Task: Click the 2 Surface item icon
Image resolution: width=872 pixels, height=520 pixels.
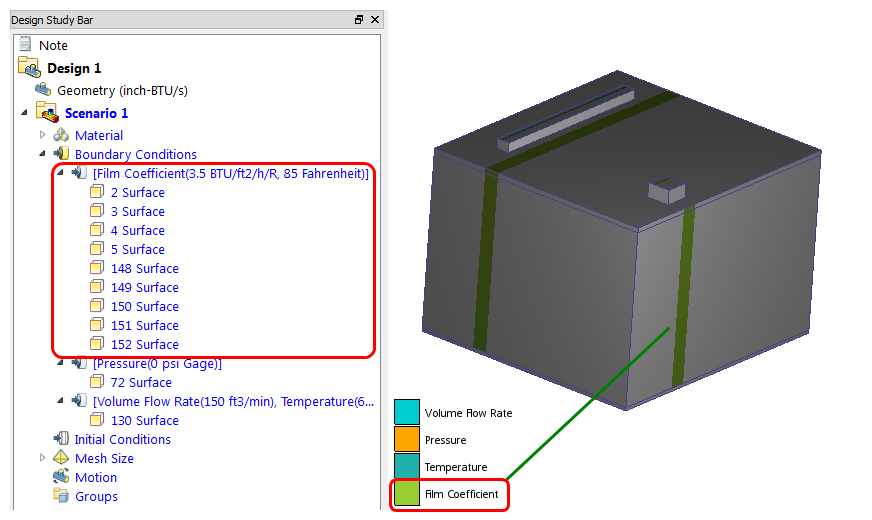Action: click(x=97, y=192)
